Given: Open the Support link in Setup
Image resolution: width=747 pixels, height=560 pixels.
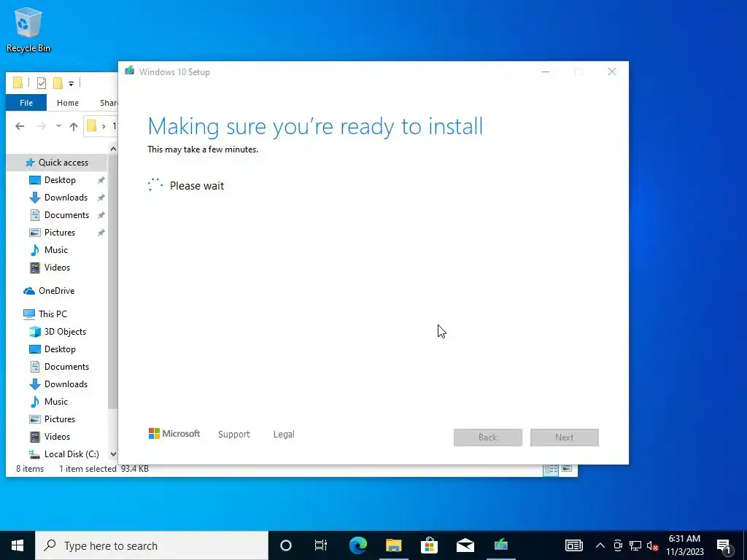Looking at the screenshot, I should (234, 435).
